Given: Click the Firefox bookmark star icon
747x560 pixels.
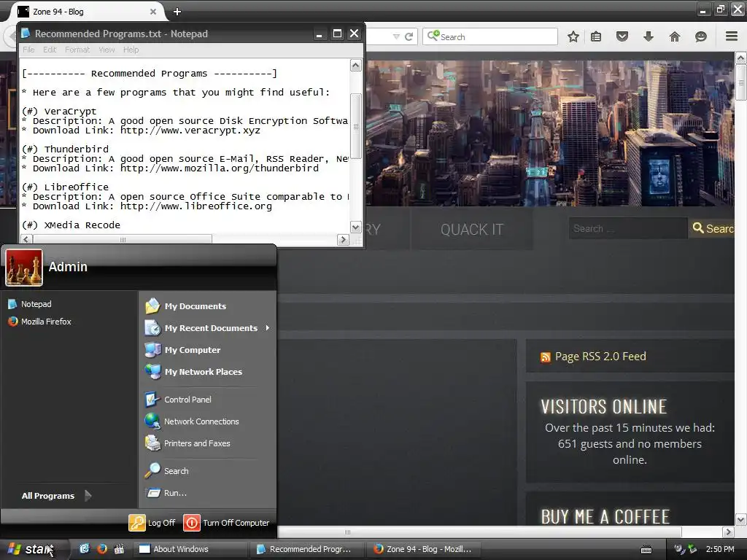Looking at the screenshot, I should coord(573,36).
